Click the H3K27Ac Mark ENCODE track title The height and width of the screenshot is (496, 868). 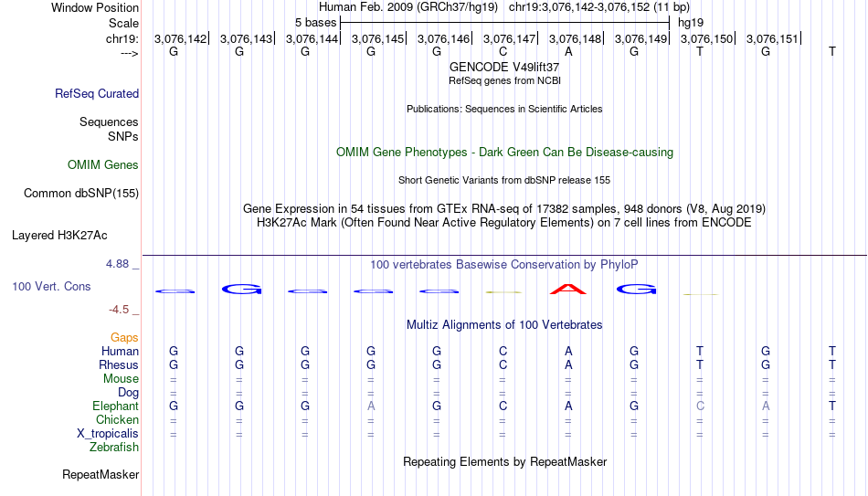[x=504, y=223]
